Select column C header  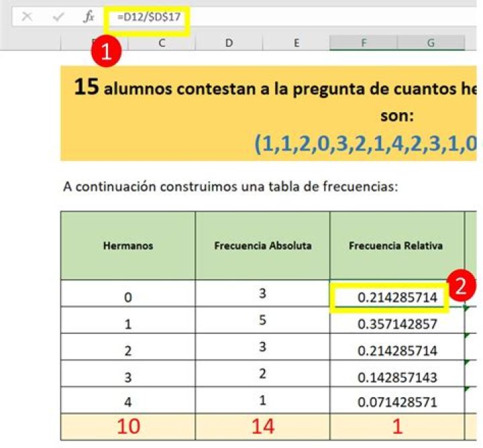click(x=162, y=43)
